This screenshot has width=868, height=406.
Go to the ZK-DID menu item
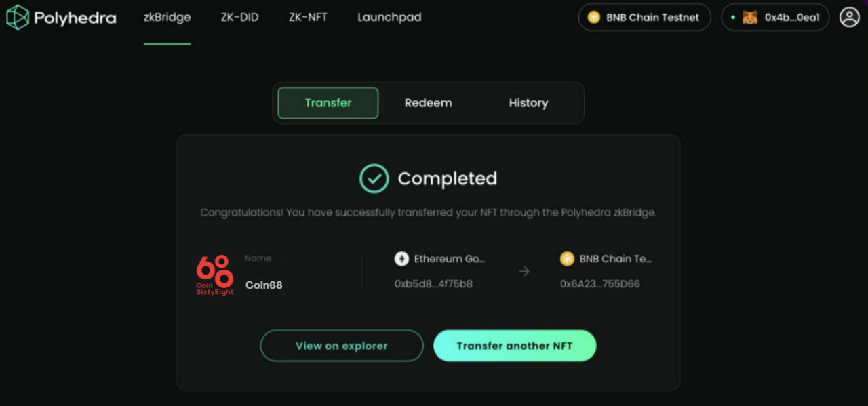239,18
